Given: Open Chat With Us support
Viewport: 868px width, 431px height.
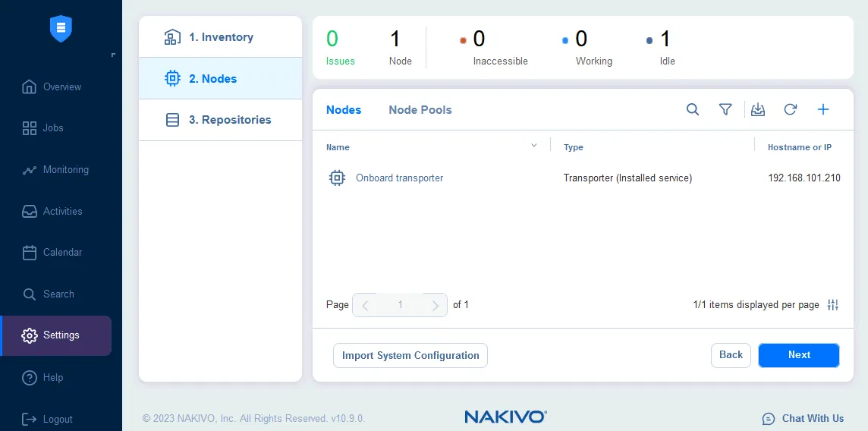Looking at the screenshot, I should 803,418.
